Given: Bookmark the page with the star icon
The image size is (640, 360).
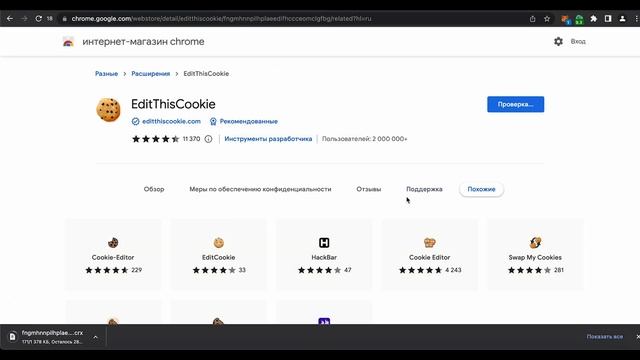Looking at the screenshot, I should 547,19.
